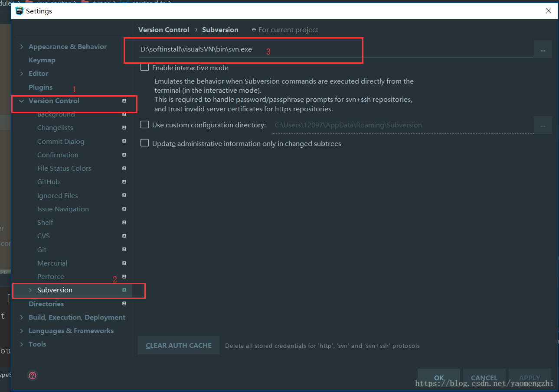
Task: Close the Settings dialog
Action: [x=549, y=11]
